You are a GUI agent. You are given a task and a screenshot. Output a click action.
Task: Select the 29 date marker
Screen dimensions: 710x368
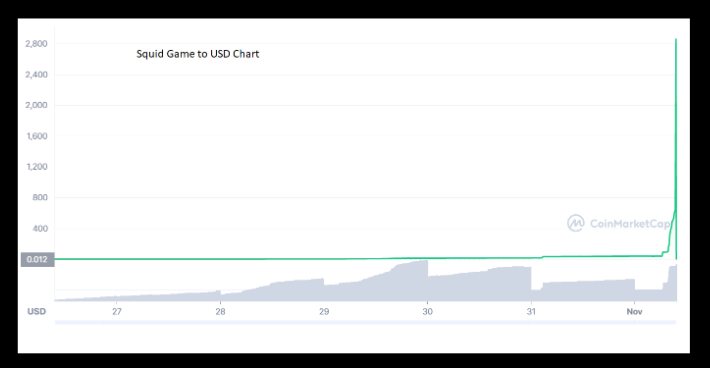tap(324, 311)
